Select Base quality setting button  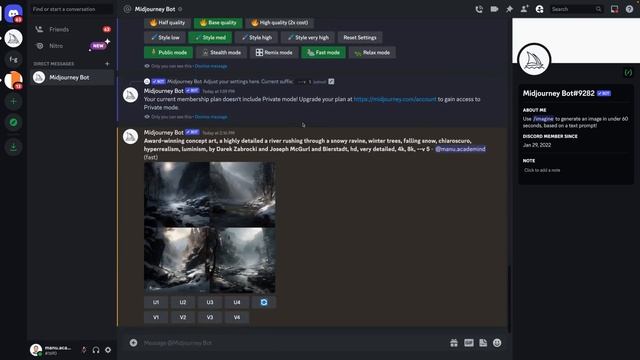click(x=218, y=22)
